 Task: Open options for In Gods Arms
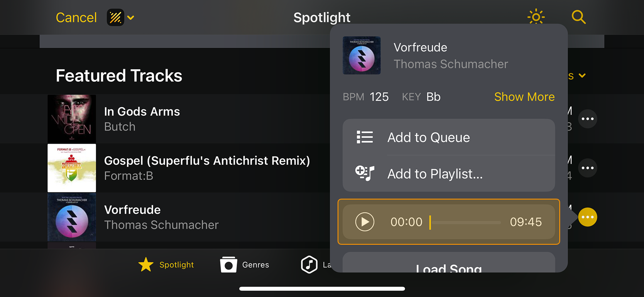(x=588, y=119)
